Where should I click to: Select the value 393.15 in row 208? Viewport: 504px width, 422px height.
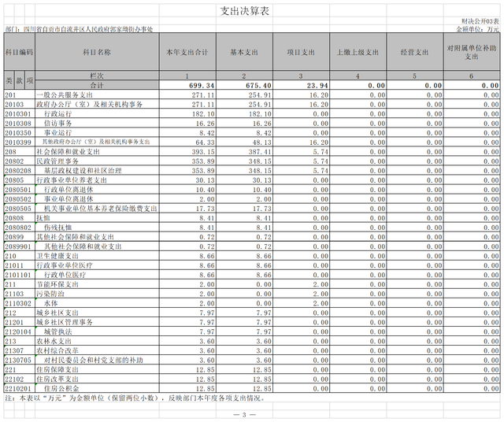(x=203, y=152)
